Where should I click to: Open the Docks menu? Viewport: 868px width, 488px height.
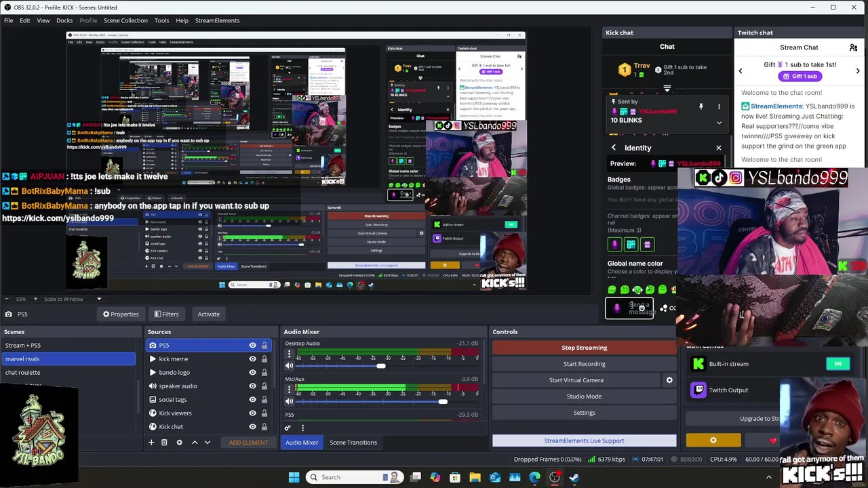pos(64,20)
